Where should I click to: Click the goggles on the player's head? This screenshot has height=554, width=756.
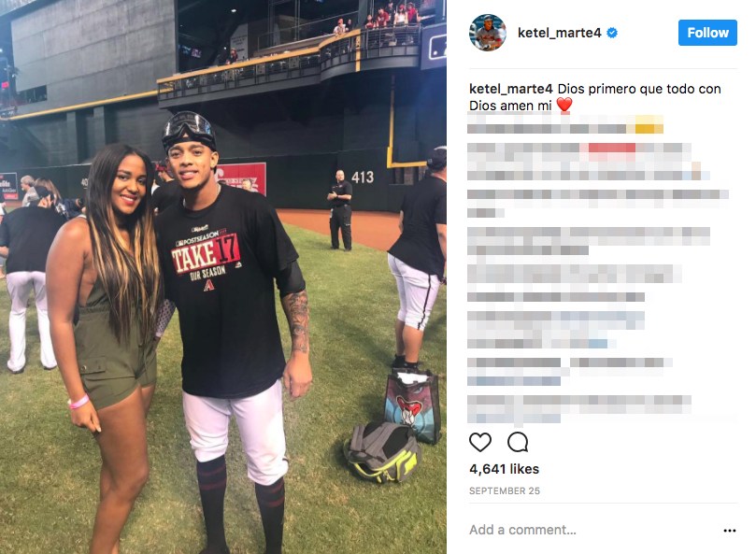tap(188, 127)
